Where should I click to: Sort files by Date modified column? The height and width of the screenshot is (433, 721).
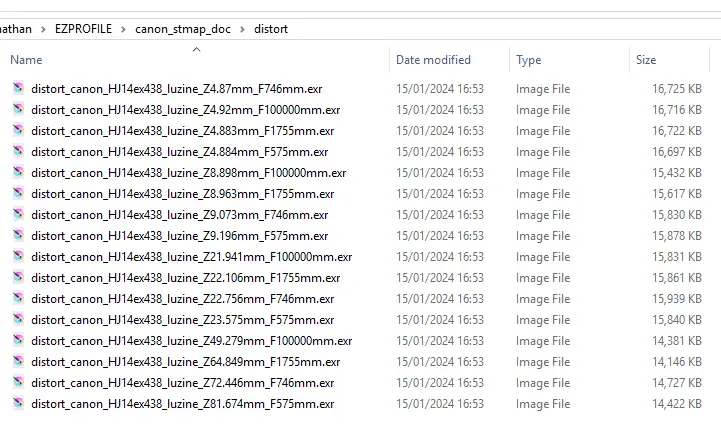(433, 60)
